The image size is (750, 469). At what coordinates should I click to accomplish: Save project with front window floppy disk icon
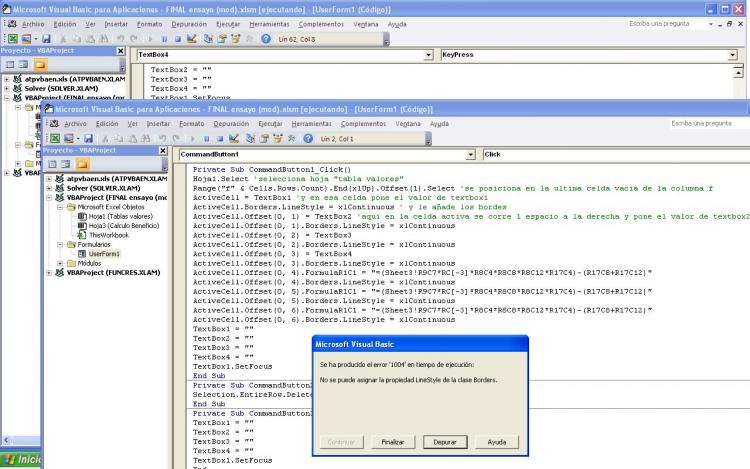point(88,139)
